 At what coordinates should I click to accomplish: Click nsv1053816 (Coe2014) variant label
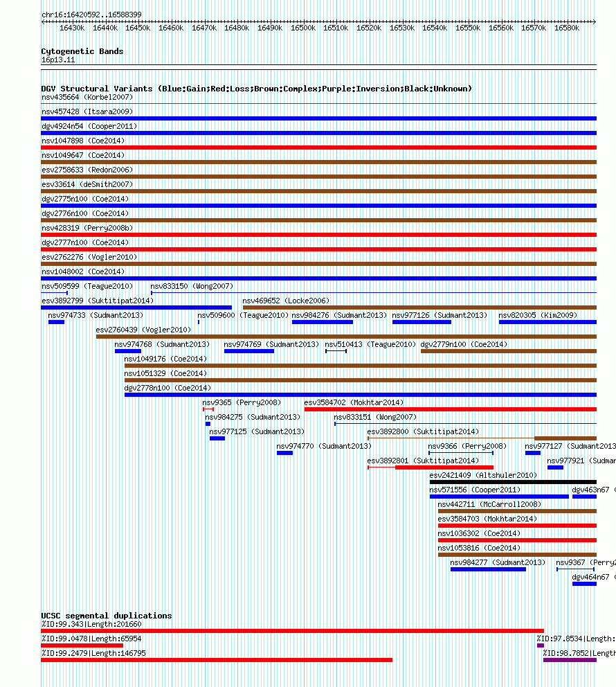479,548
